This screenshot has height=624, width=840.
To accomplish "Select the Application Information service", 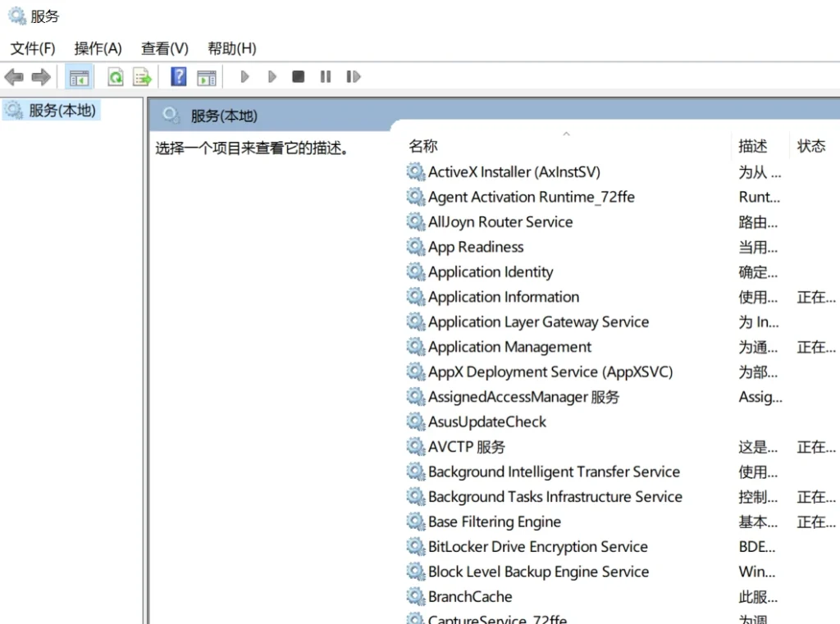I will (504, 297).
